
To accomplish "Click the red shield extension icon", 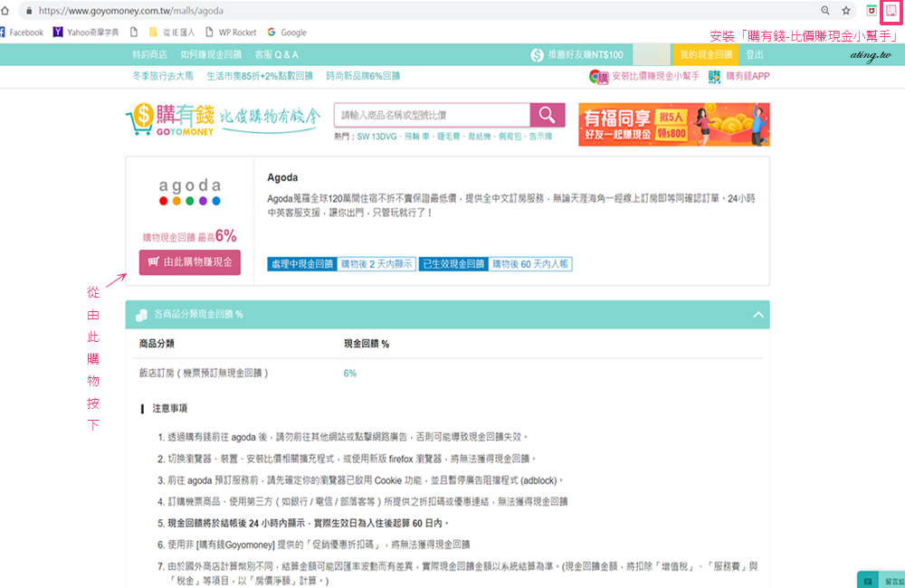I will (x=871, y=11).
